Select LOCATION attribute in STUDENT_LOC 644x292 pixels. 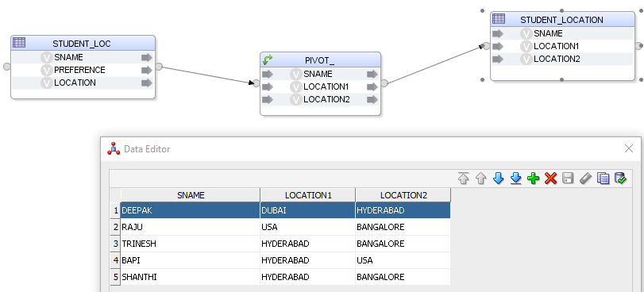75,83
